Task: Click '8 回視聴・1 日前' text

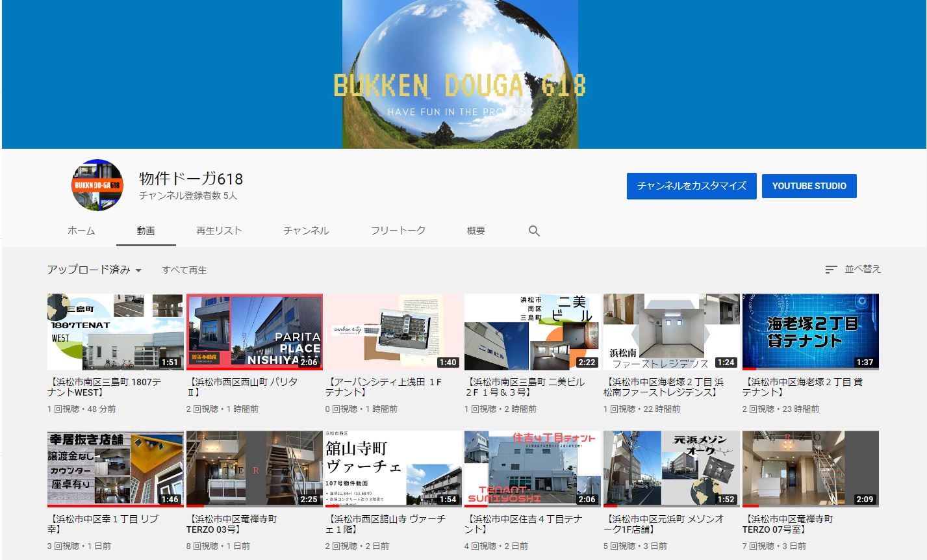Action: tap(218, 546)
